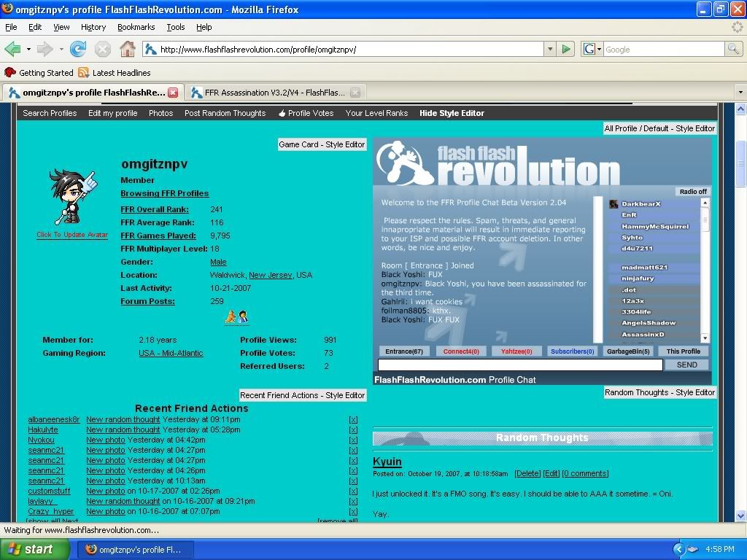The height and width of the screenshot is (560, 747).
Task: Open the URL bar history dropdown
Action: tap(550, 50)
